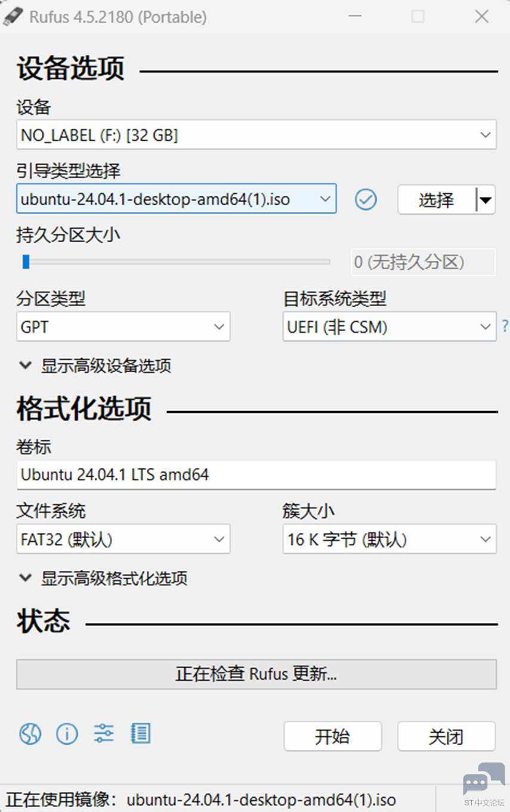Open the 文件系统 FAT32 dropdown
The width and height of the screenshot is (510, 812).
(x=123, y=539)
